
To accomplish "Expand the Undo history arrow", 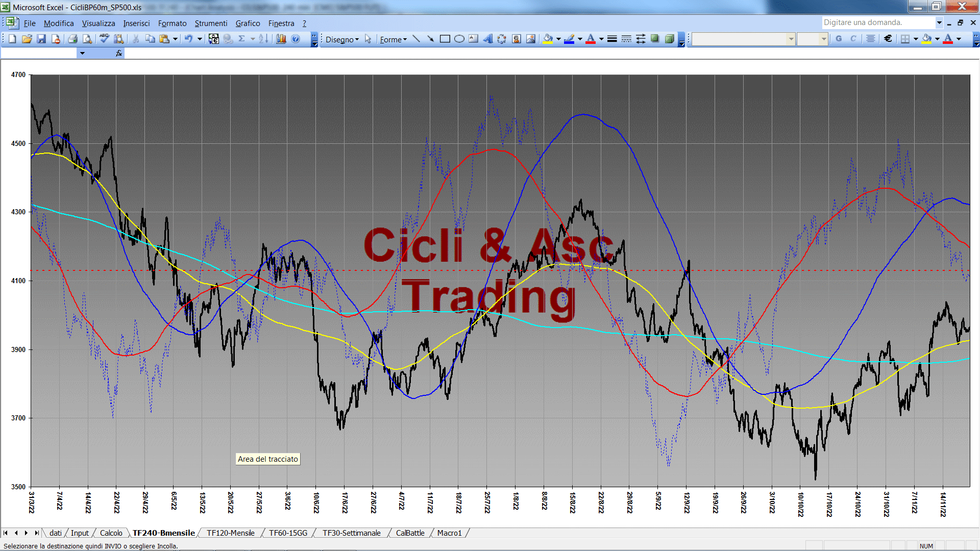I will pyautogui.click(x=200, y=39).
